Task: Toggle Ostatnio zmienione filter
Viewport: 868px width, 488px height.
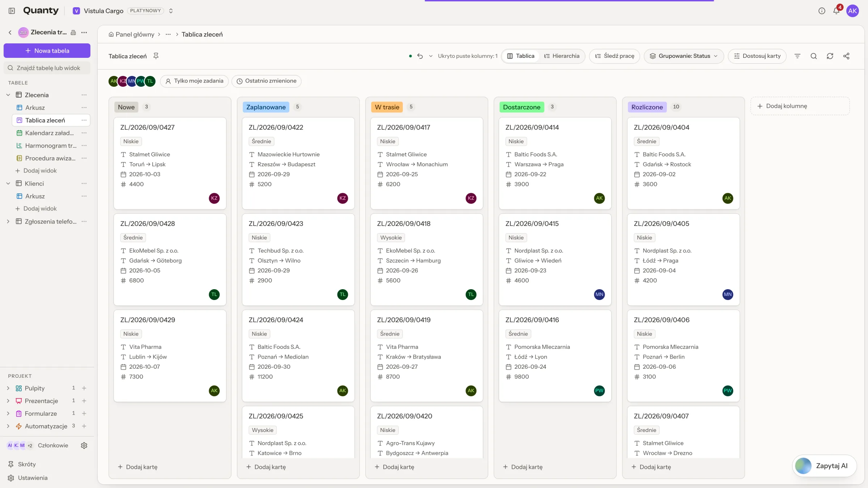Action: (x=266, y=81)
